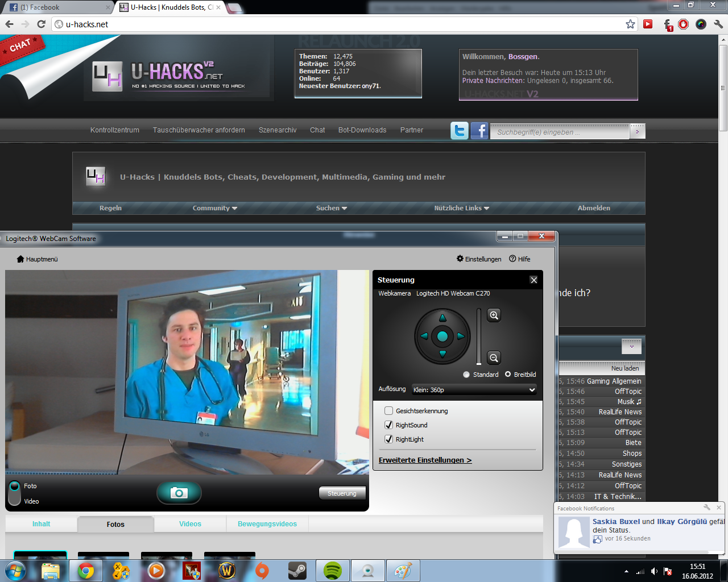Open Bot-Downloads nav item
728x582 pixels.
(362, 130)
